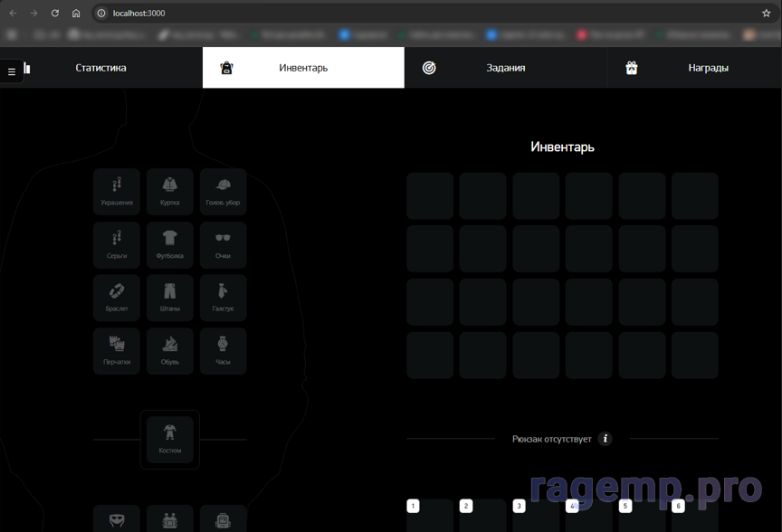Viewport: 782px width, 532px height.
Task: Open the Очки (glasses) slot
Action: (223, 245)
